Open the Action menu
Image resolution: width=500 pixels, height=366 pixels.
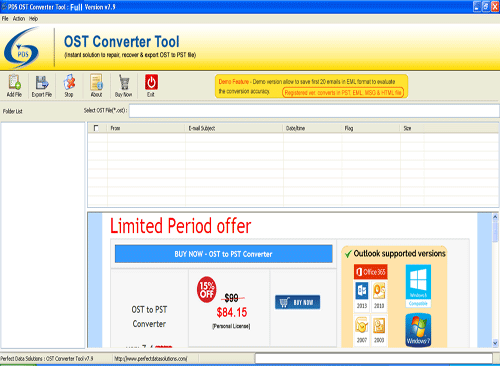point(19,19)
